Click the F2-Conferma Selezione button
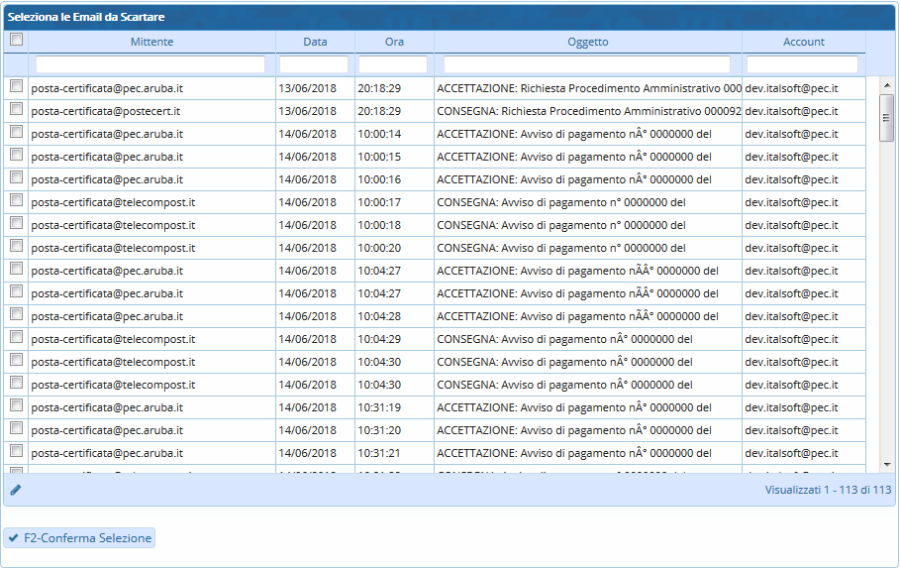Viewport: 900px width, 569px height. click(79, 538)
